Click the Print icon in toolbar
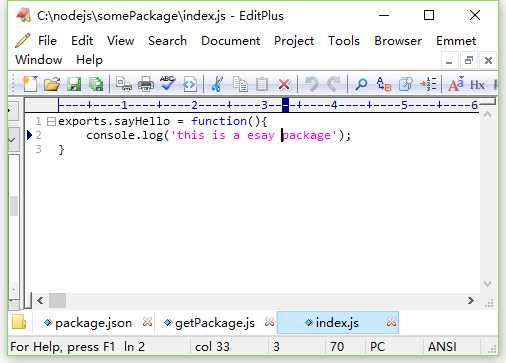The width and height of the screenshot is (506, 363). (146, 84)
